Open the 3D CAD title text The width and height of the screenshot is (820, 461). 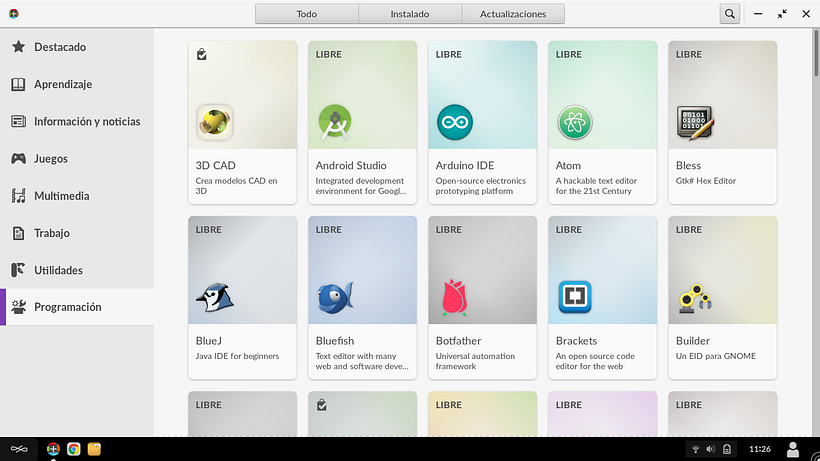tap(215, 165)
